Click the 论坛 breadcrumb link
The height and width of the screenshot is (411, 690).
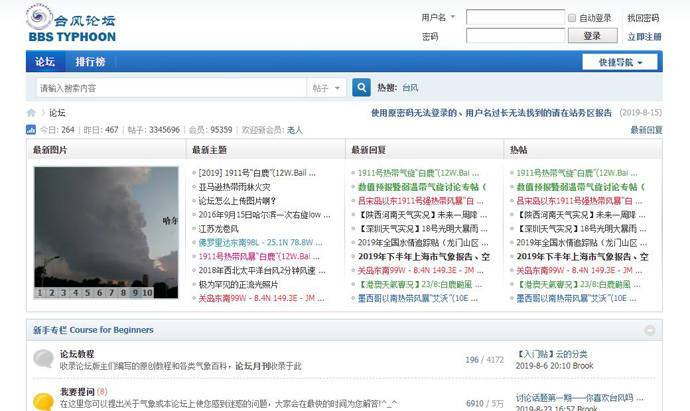pos(57,113)
